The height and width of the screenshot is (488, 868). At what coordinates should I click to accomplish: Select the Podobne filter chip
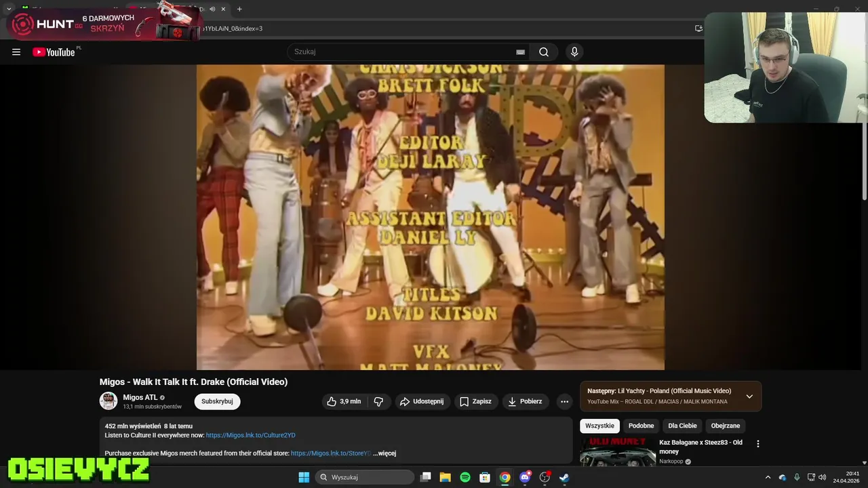641,426
